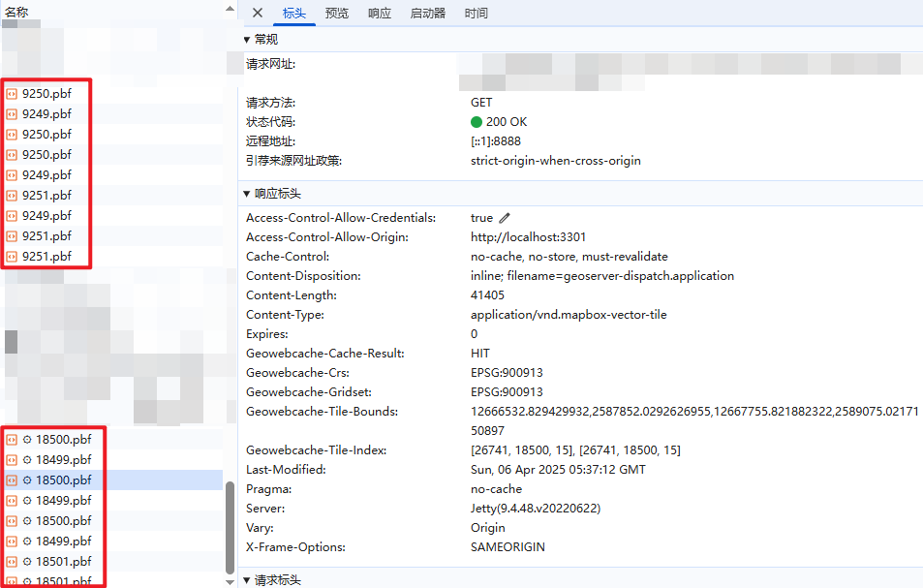The height and width of the screenshot is (588, 923).
Task: Click the Geowebcache-Tile-Index header value
Action: (575, 450)
